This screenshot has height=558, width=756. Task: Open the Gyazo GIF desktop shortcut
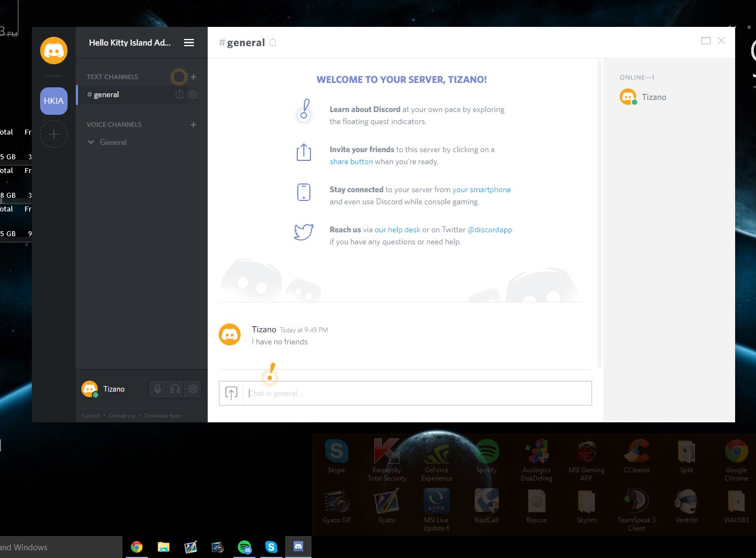[337, 506]
